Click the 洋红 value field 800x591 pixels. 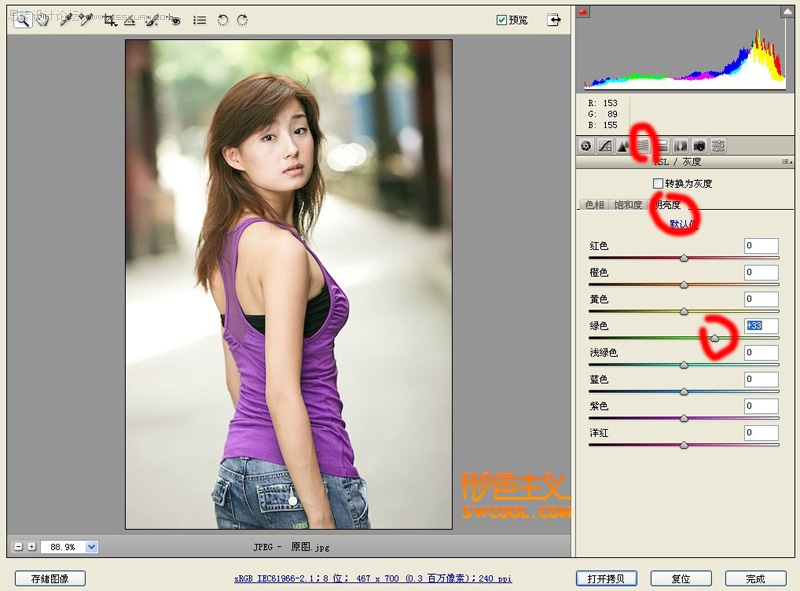[x=761, y=433]
